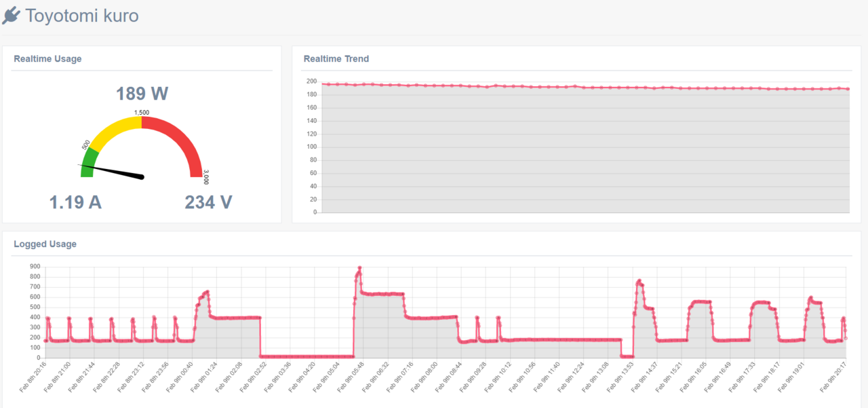Click the last data point of Realtime Trend
The image size is (868, 408).
[848, 89]
